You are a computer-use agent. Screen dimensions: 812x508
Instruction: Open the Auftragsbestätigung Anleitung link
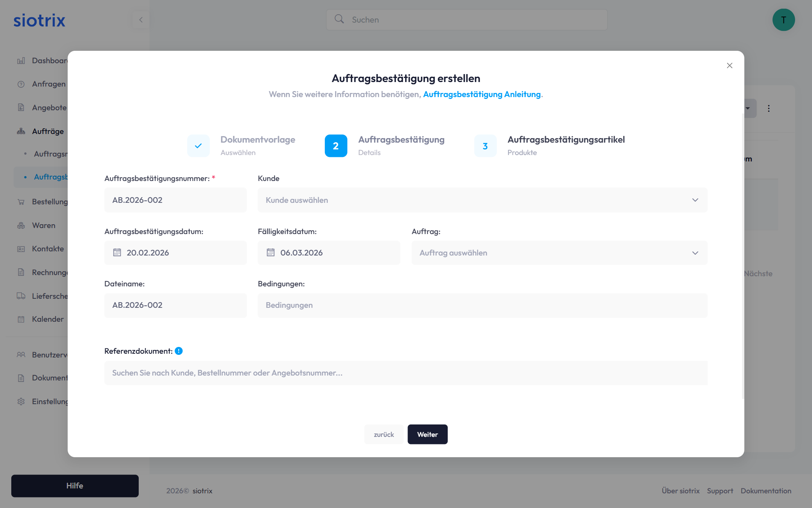coord(482,94)
